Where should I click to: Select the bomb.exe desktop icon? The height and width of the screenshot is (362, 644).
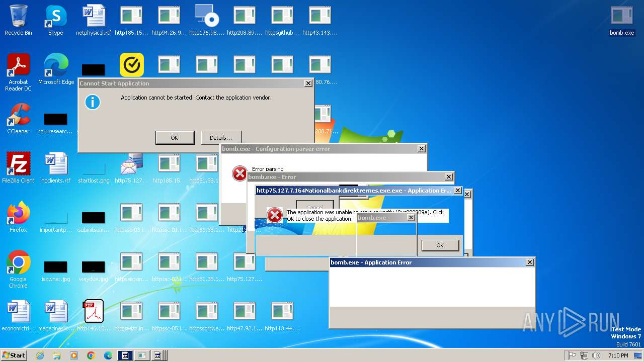622,21
